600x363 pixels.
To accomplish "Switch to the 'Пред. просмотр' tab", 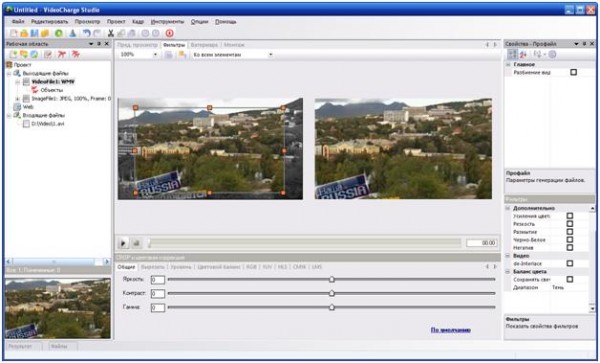I will coord(137,45).
